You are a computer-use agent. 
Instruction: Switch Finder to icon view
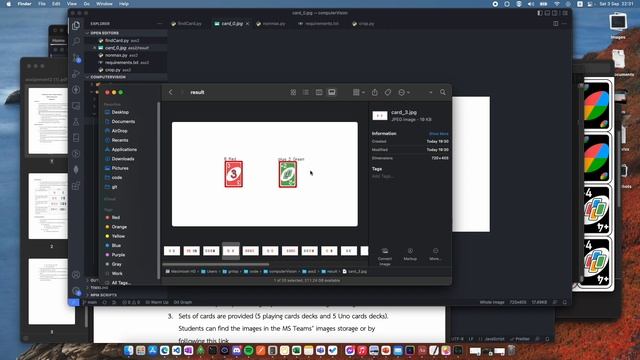[x=293, y=92]
